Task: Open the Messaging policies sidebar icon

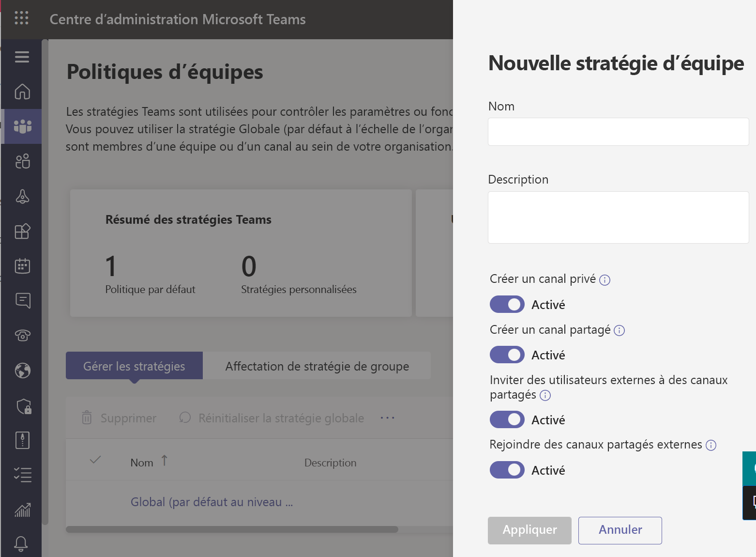Action: point(22,300)
